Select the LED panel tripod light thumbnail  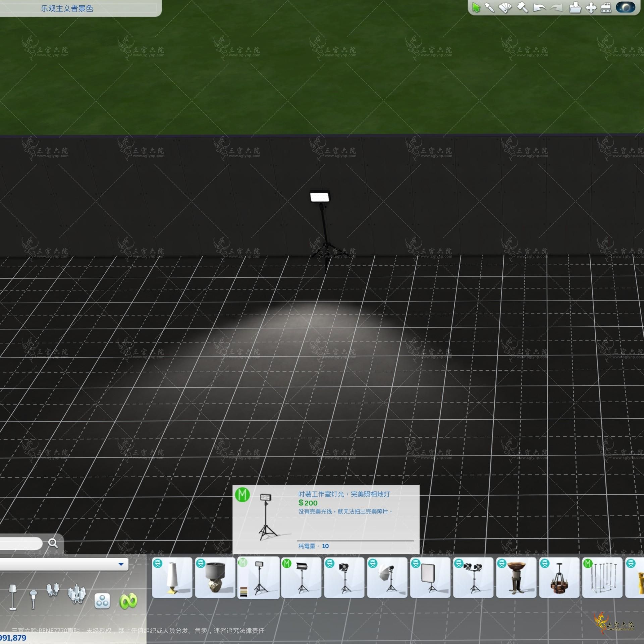coord(258,578)
